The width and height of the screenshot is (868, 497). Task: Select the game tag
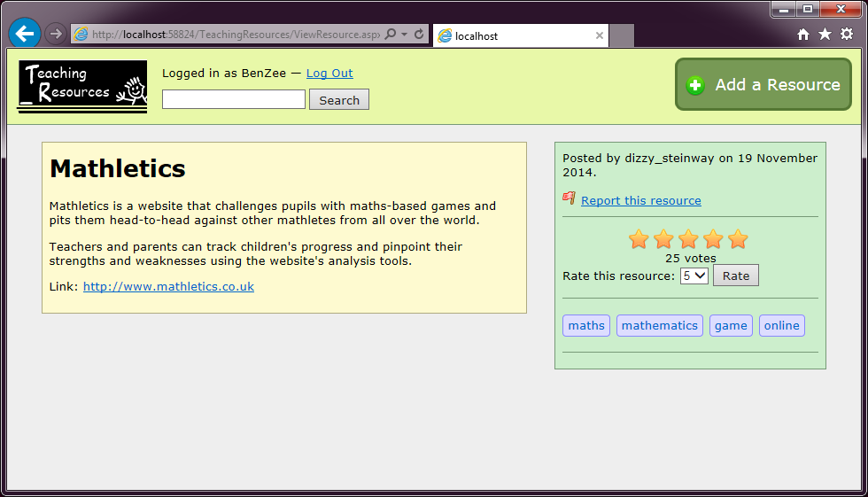[731, 325]
